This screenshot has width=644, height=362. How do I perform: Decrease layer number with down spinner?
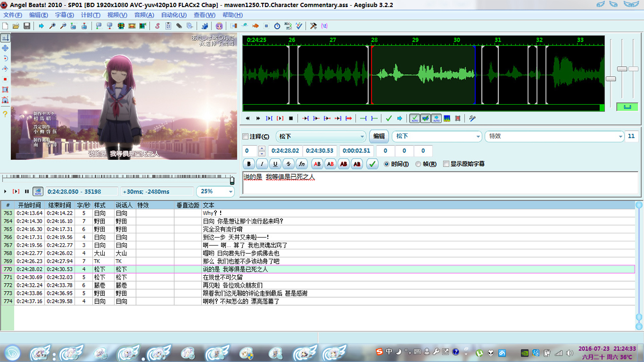(x=262, y=154)
